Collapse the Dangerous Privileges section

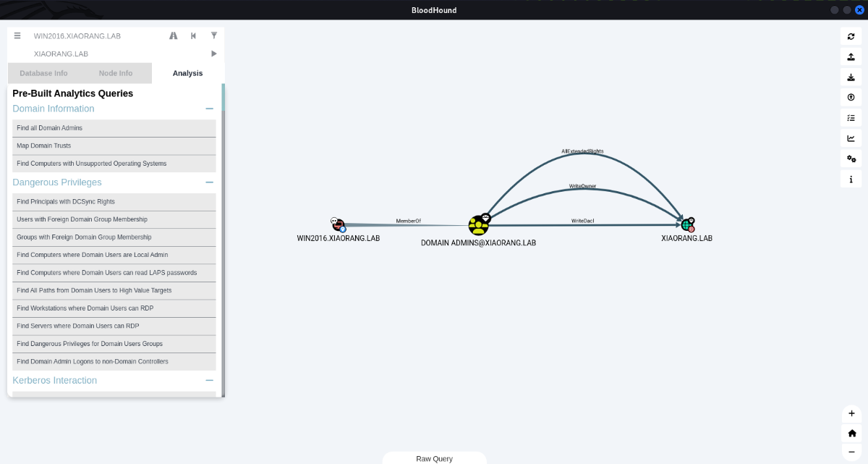209,182
